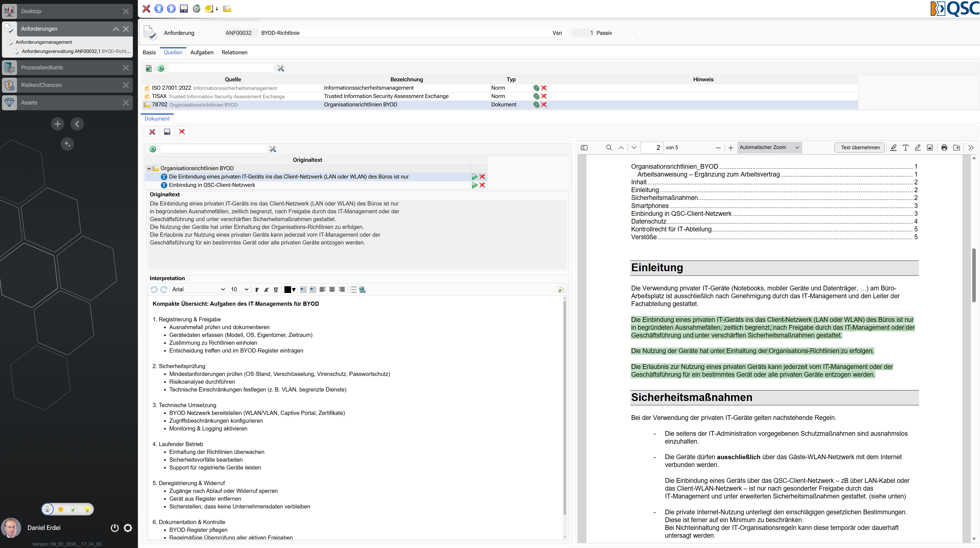Delete the 78702 Organisationsrichtlinien BYOD source

click(544, 105)
